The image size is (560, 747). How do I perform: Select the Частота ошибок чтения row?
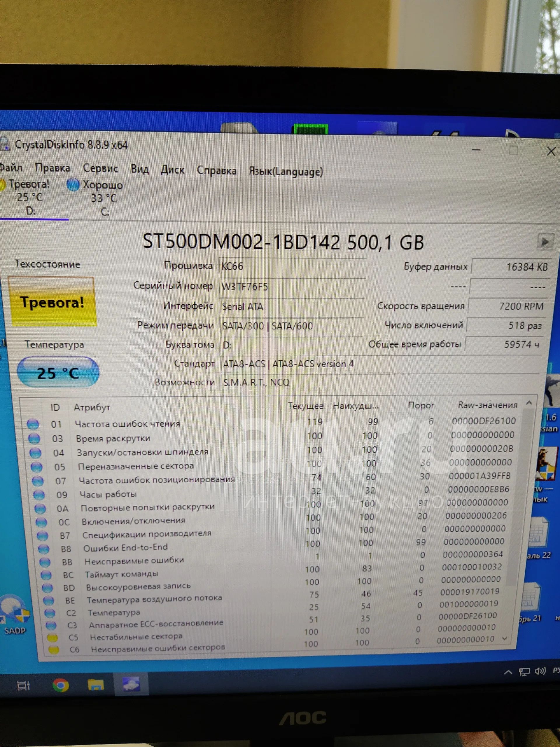coord(271,423)
